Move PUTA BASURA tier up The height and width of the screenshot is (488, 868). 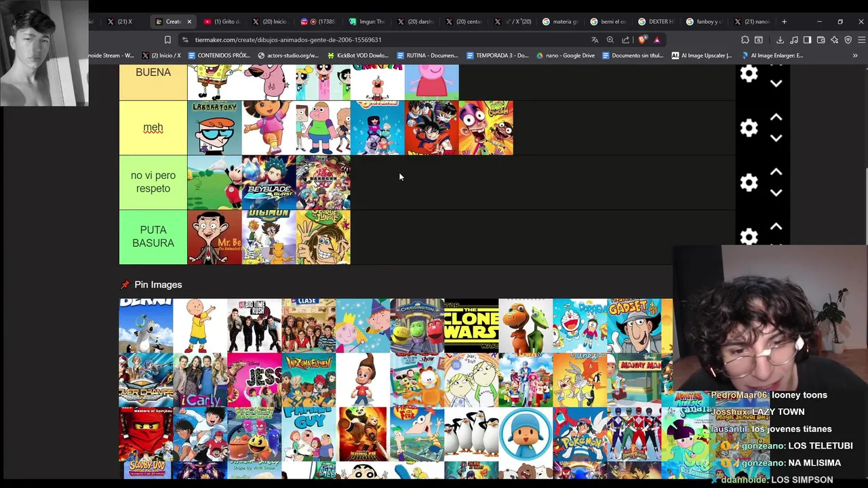[776, 226]
